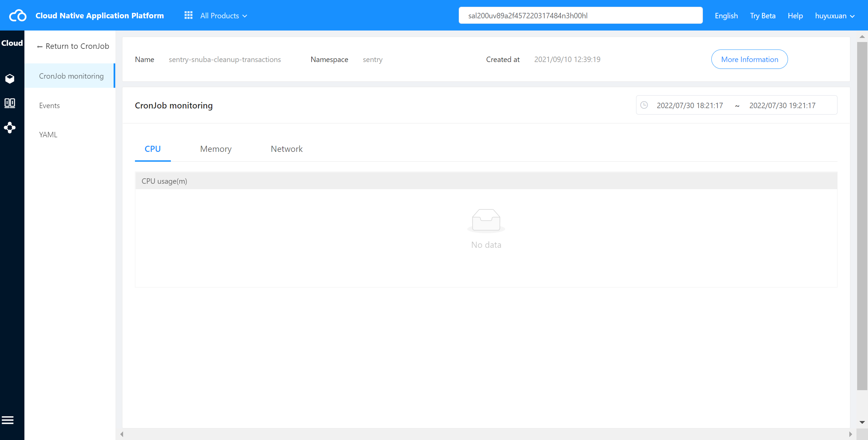Expand the All Products dropdown
The width and height of the screenshot is (868, 440).
pos(224,16)
